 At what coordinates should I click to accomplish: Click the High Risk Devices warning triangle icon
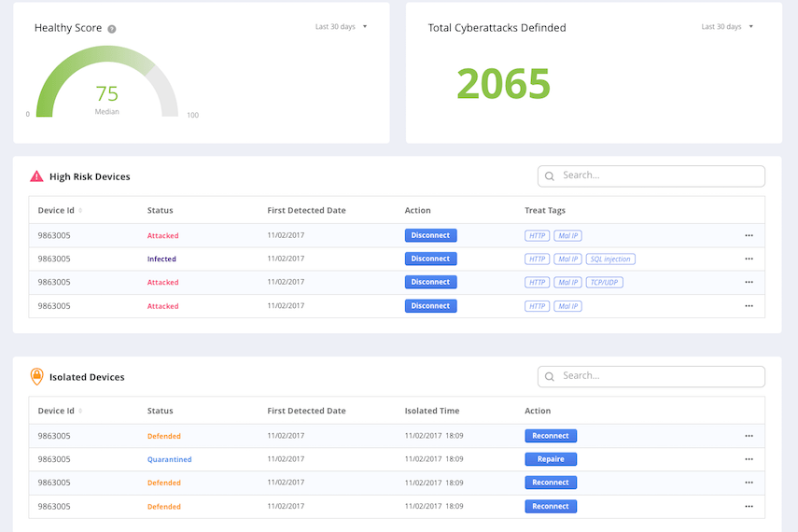36,176
